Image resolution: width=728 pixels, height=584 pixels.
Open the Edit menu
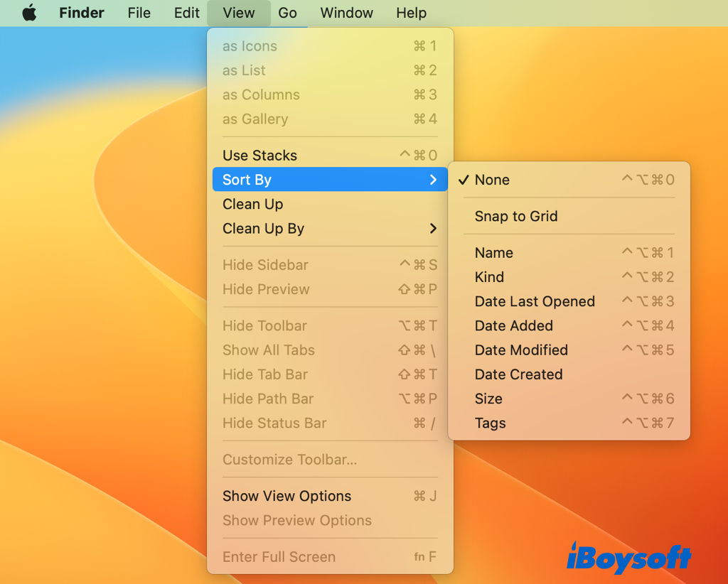(186, 12)
